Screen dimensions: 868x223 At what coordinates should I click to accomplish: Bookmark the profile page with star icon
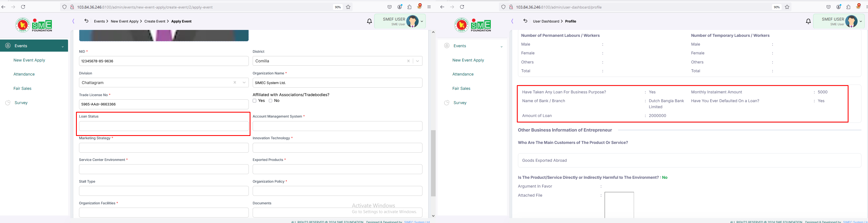coord(787,7)
